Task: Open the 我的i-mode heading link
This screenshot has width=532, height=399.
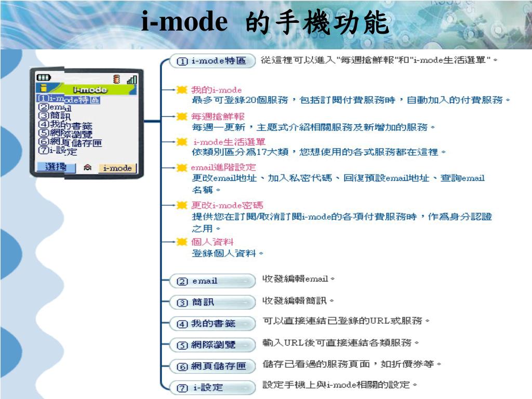Action: (x=217, y=90)
